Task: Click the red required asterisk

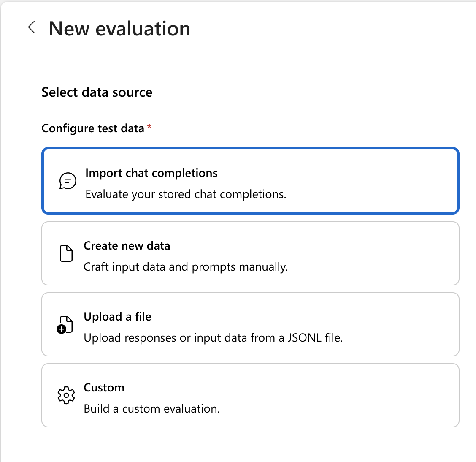Action: coord(149,127)
